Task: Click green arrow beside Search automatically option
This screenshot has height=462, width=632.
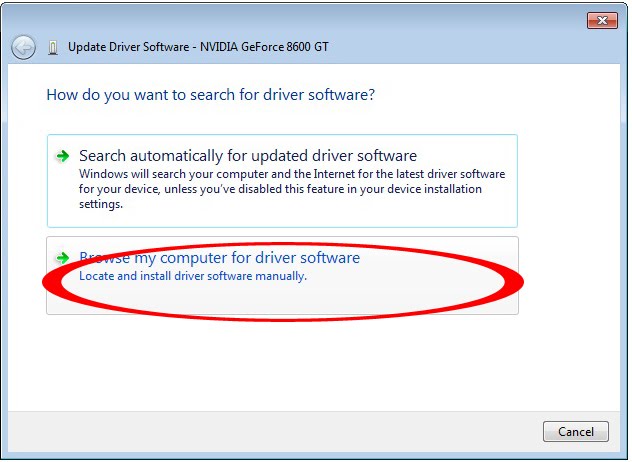Action: (x=63, y=156)
